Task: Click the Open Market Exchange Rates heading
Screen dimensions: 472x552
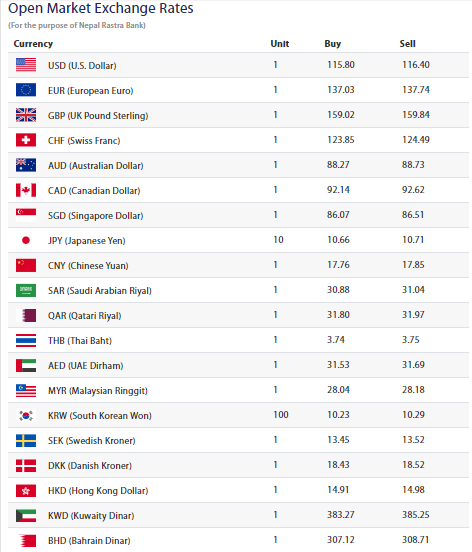Action: (101, 8)
